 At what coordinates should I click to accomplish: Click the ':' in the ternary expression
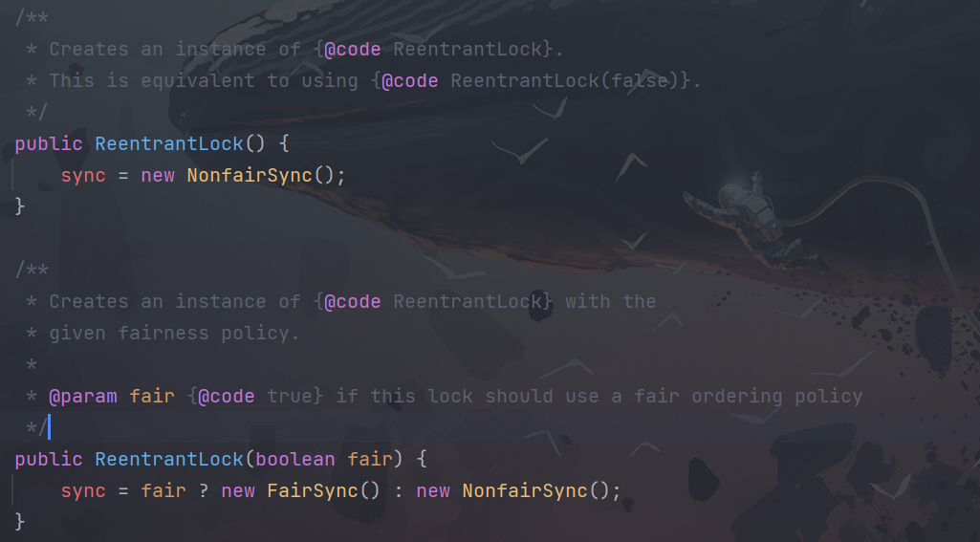pos(398,490)
